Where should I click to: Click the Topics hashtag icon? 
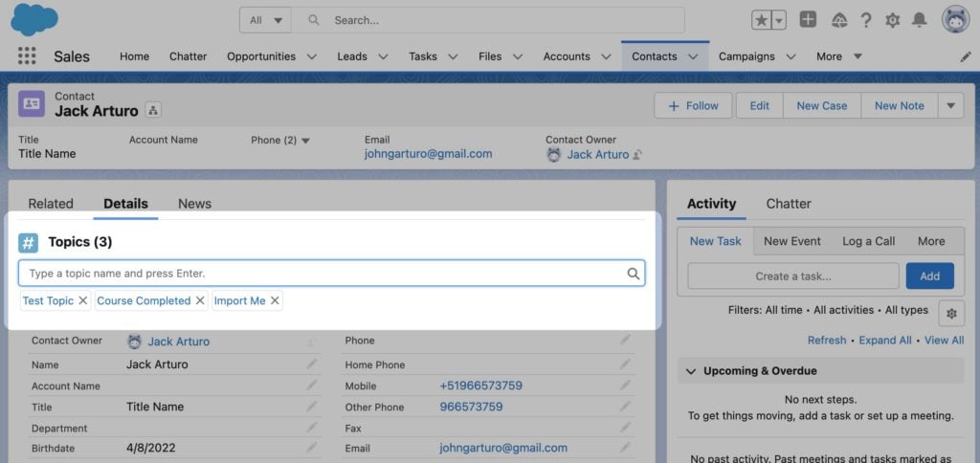(28, 242)
